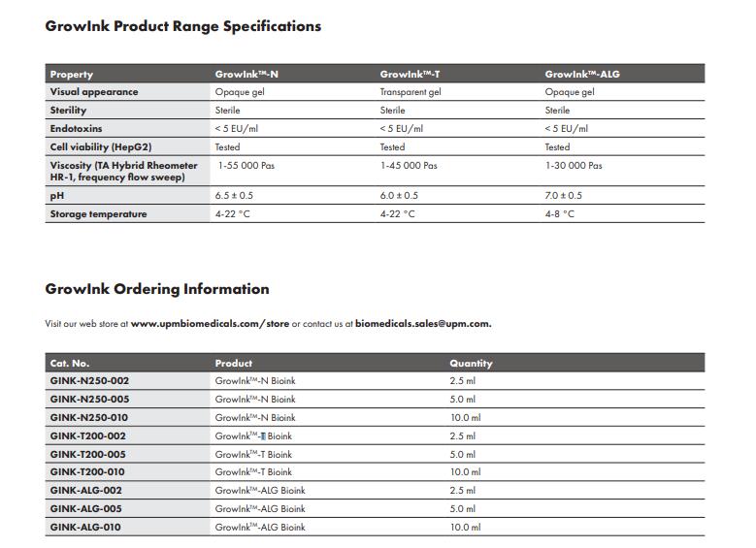Click the GINK-ALG-010 catalog number
This screenshot has width=756, height=548.
click(85, 527)
